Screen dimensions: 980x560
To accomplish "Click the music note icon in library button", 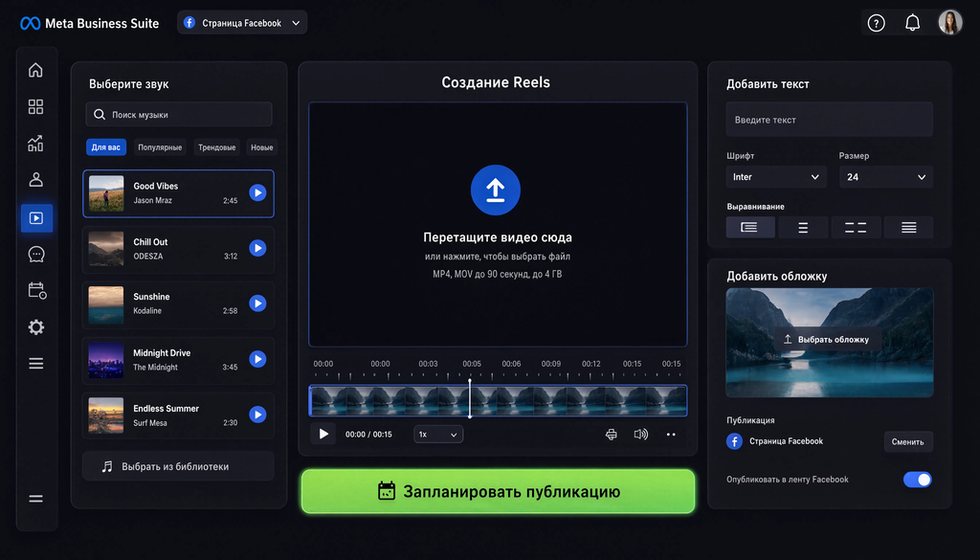I will (107, 467).
